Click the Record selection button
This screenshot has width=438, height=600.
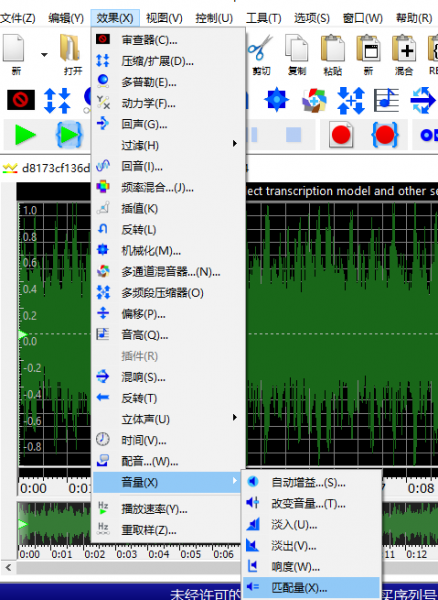point(385,135)
